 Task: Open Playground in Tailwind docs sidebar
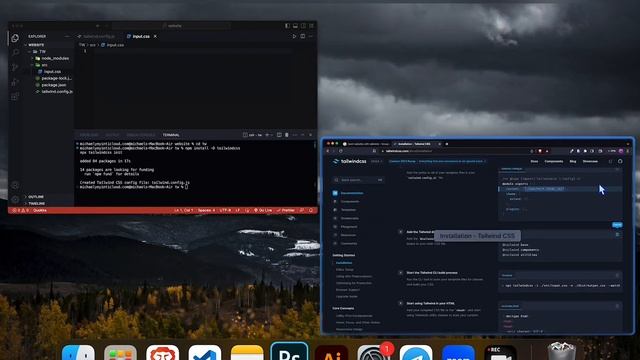[x=349, y=227]
